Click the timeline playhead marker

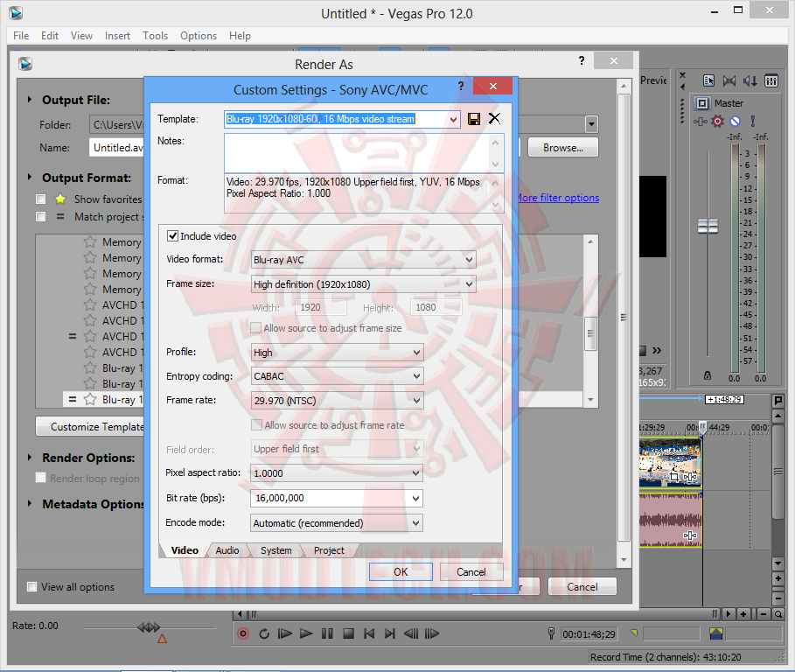coord(702,427)
